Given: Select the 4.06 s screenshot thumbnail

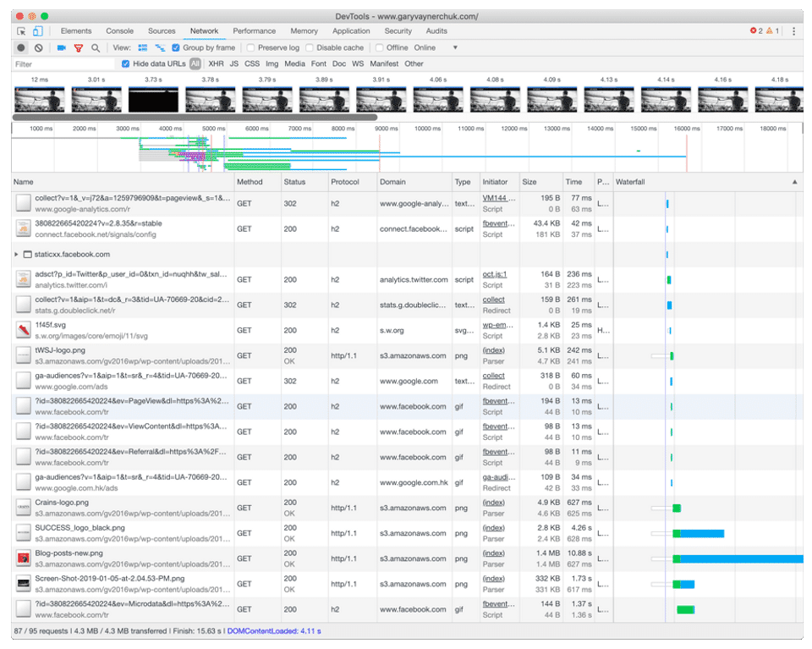Looking at the screenshot, I should (438, 100).
